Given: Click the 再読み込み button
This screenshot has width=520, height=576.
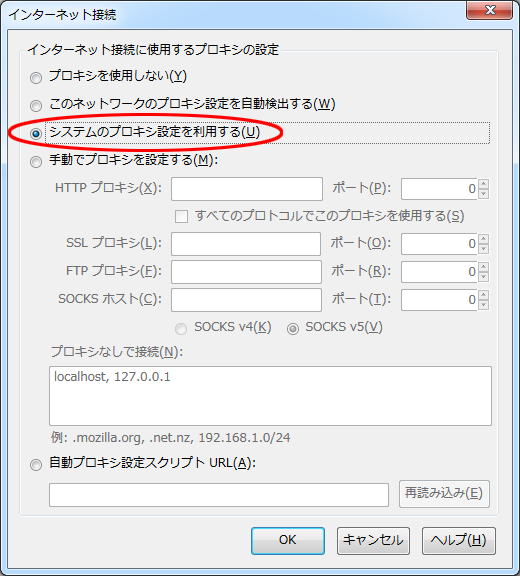Looking at the screenshot, I should pyautogui.click(x=444, y=494).
